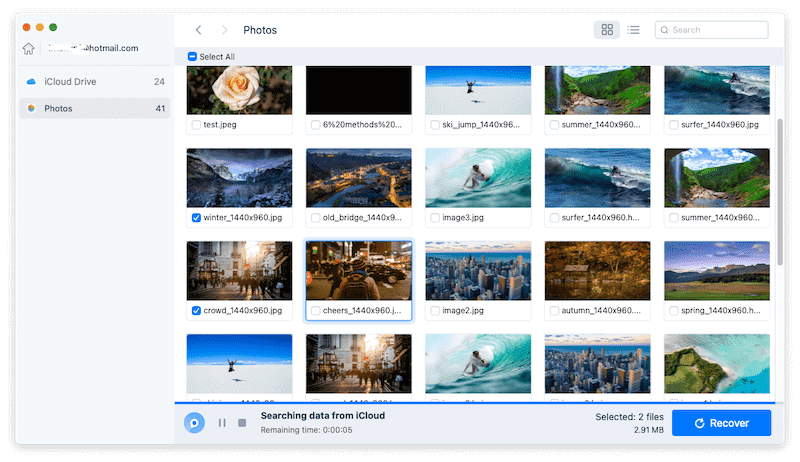
Task: Check the image3.jpg checkbox
Action: (435, 218)
